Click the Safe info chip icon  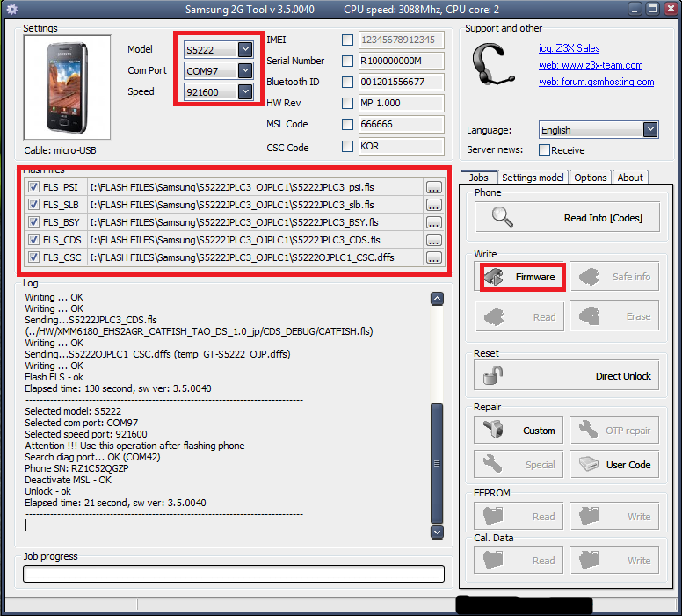click(x=589, y=277)
